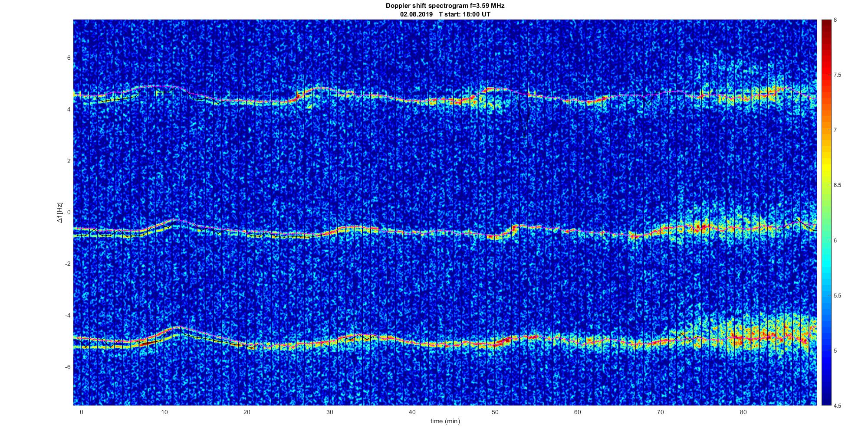
Task: Click y-axis tick label '-4'
Action: (68, 315)
